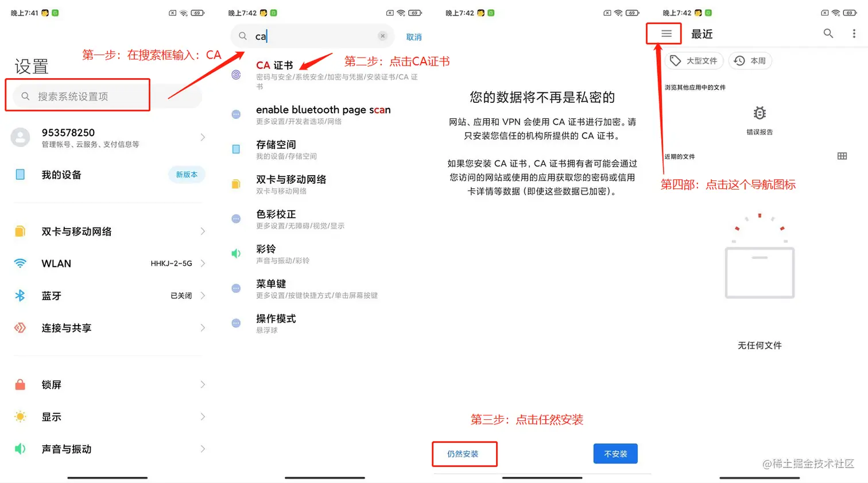Switch to grid view of recent files

tap(842, 156)
